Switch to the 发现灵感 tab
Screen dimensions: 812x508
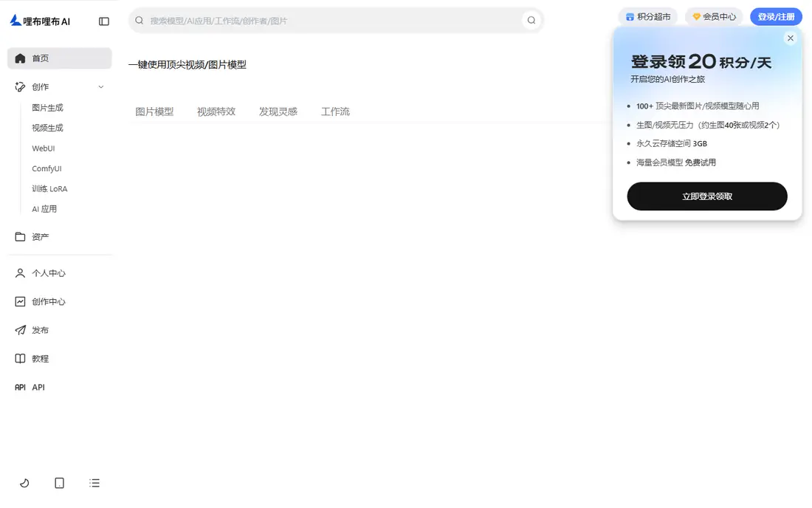tap(278, 111)
